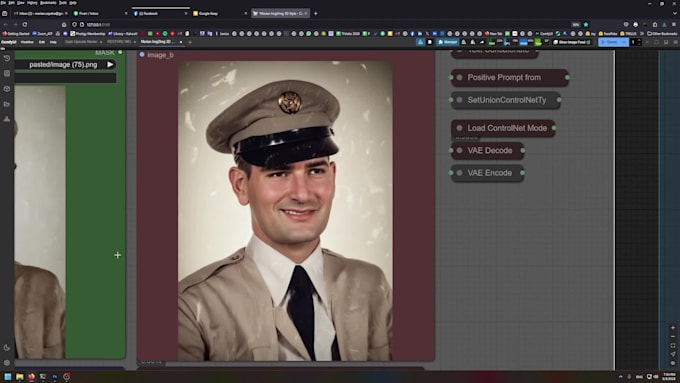
Task: Open the ComfyUI Workflow menu
Action: (x=27, y=42)
